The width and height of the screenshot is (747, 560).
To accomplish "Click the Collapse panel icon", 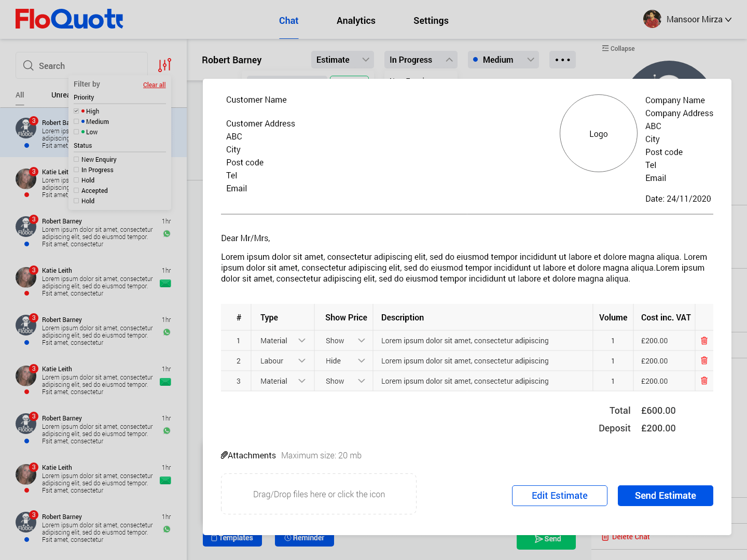I will [x=605, y=48].
